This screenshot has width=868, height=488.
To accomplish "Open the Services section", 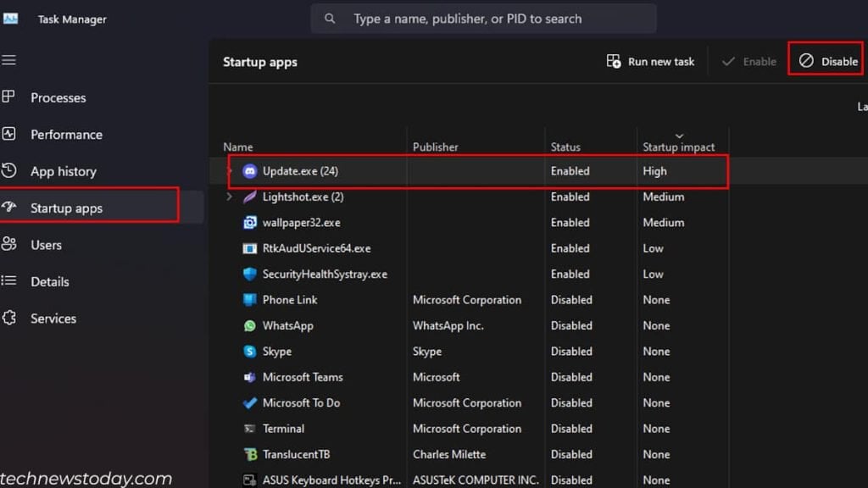I will (53, 318).
